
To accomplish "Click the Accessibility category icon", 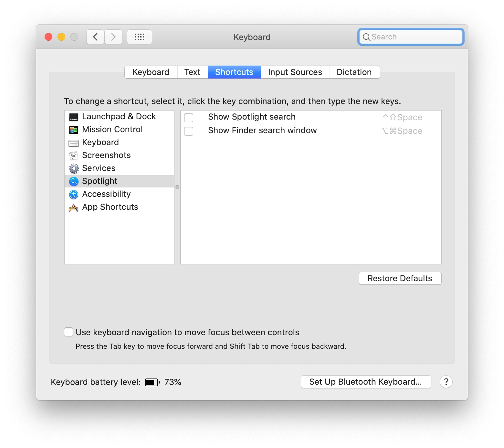I will [74, 194].
